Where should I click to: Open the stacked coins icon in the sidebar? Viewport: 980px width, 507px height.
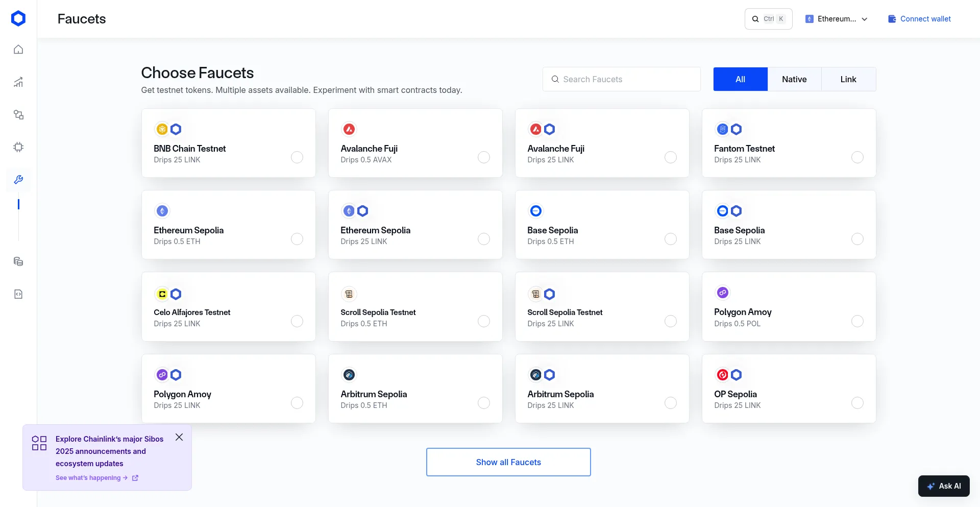click(18, 261)
